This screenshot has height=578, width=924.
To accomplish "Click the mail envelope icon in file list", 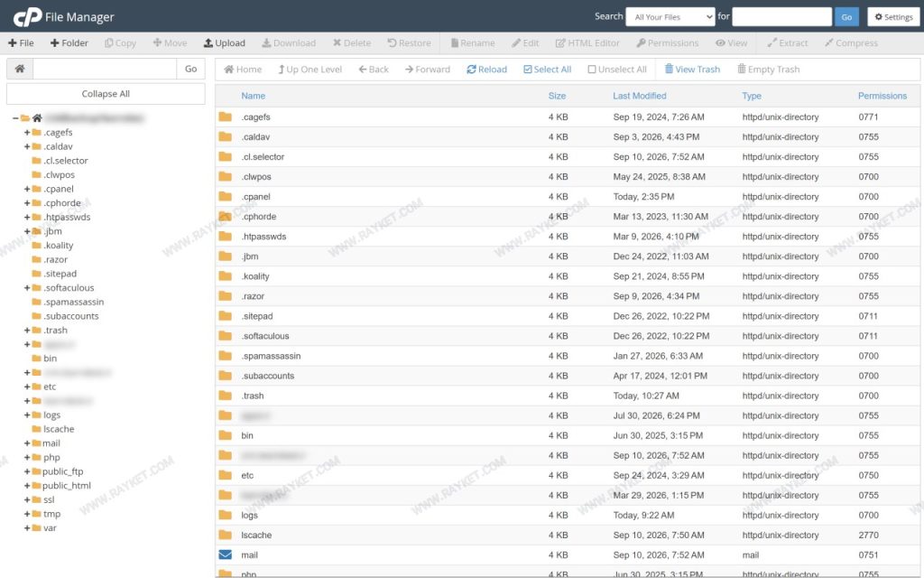I will pos(225,555).
